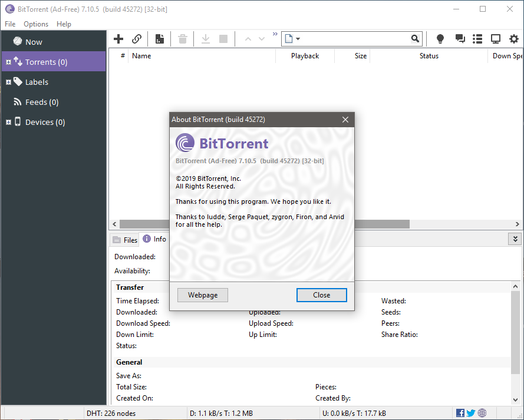Expand the Labels tree node
This screenshot has height=420, width=524.
coord(8,82)
